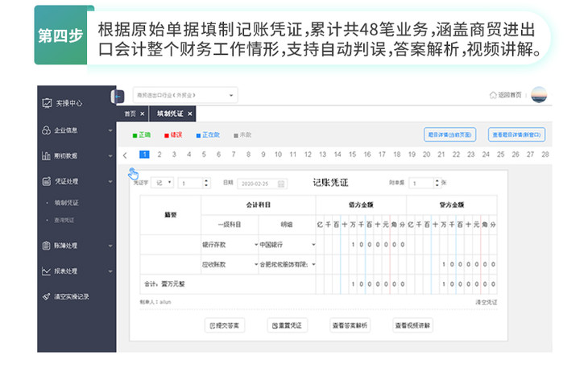Viewport: 588px width, 368px height.
Task: Click the previous page arrow before question 1
Action: point(125,155)
